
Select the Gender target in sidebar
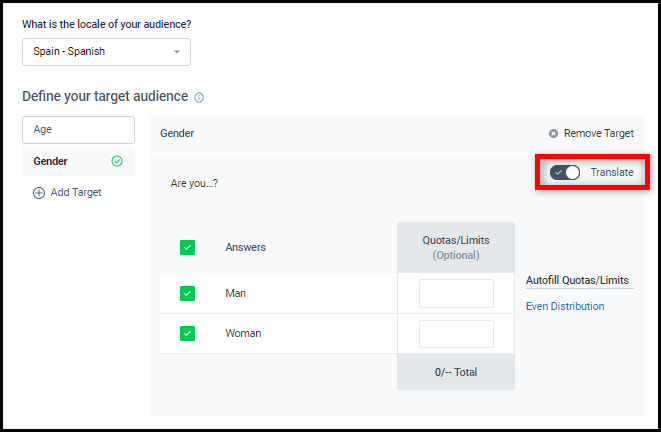point(78,161)
